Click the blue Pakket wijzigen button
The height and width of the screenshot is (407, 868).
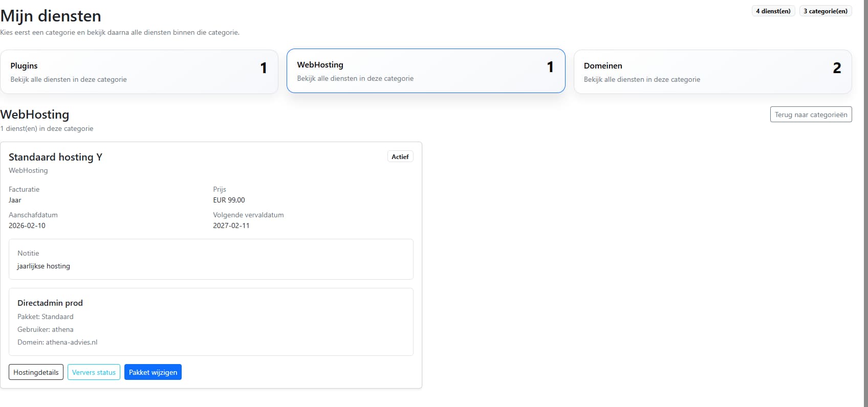point(153,372)
